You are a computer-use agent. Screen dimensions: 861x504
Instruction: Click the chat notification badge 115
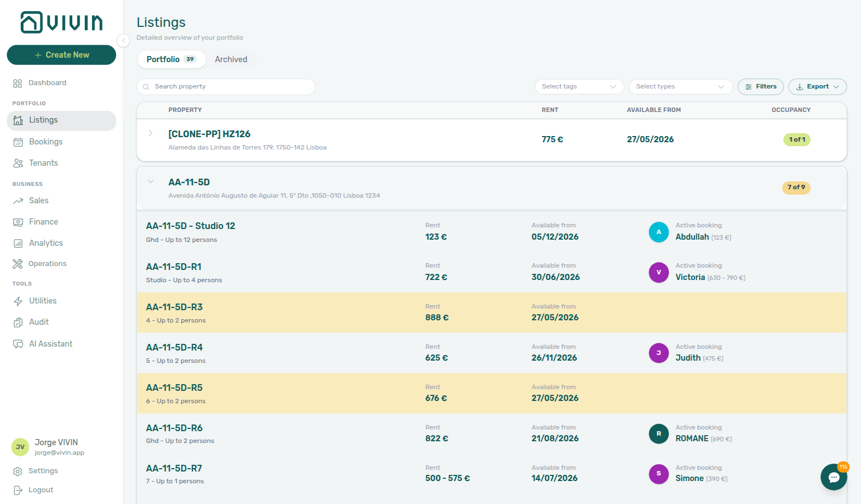[843, 467]
